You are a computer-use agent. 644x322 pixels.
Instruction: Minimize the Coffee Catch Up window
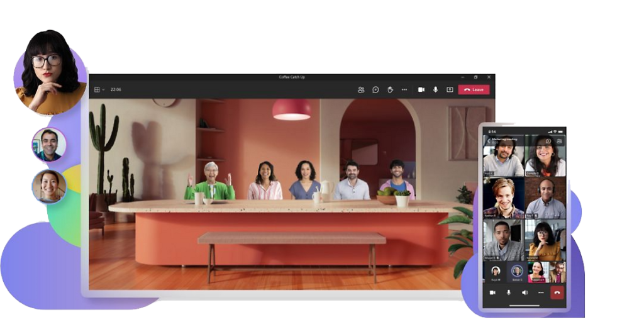462,77
